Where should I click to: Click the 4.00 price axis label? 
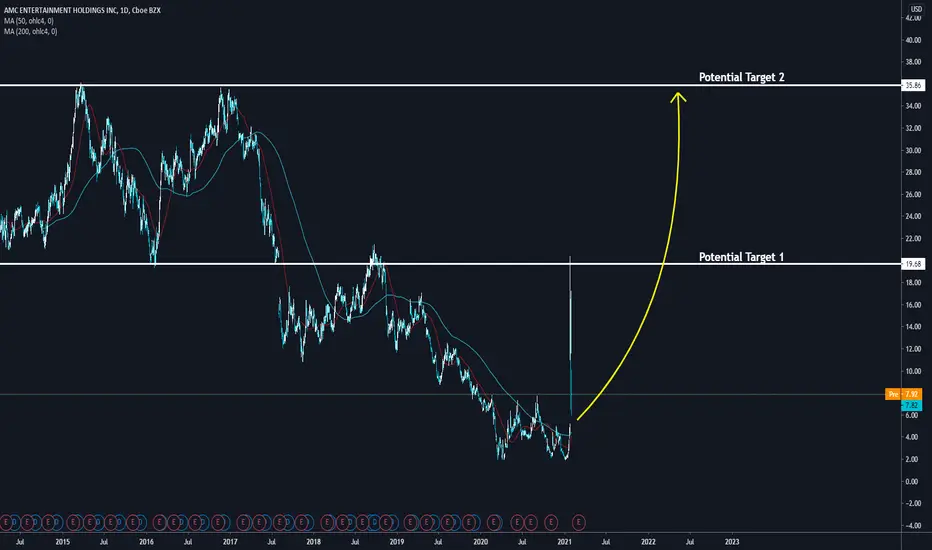point(913,437)
